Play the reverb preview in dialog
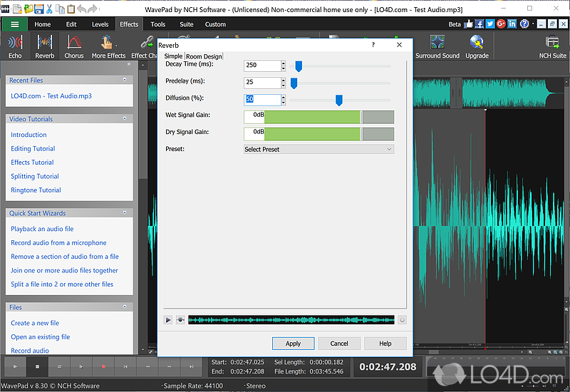 click(168, 320)
